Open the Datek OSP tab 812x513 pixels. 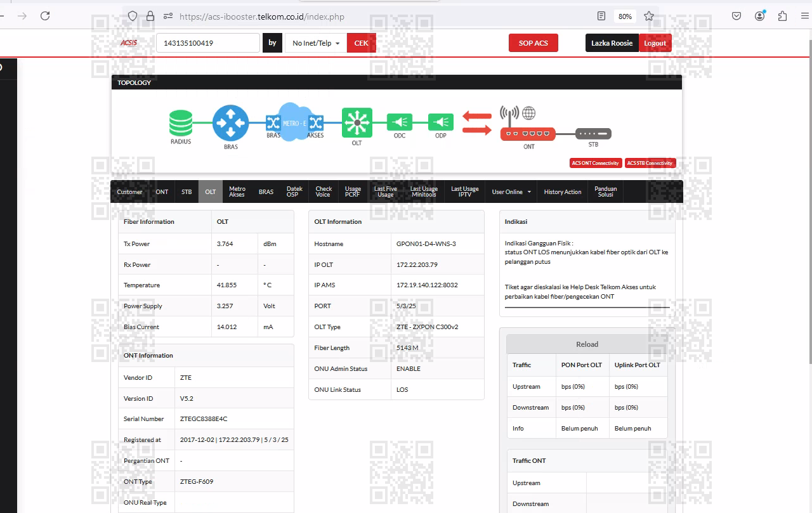(294, 192)
